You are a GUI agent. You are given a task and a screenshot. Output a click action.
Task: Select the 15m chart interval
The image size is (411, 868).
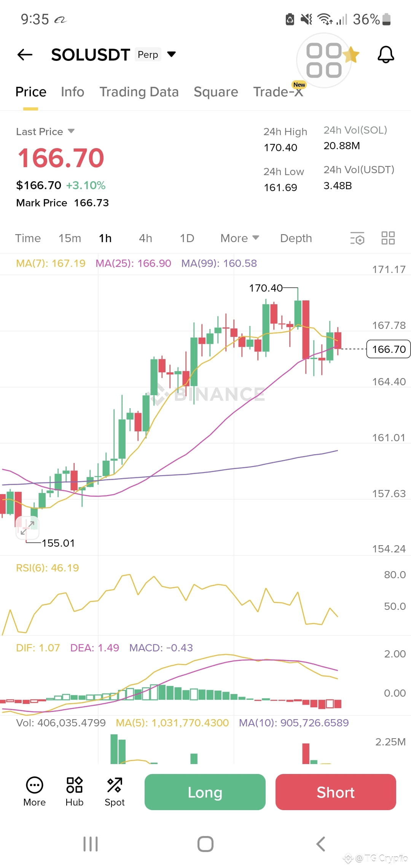coord(70,238)
